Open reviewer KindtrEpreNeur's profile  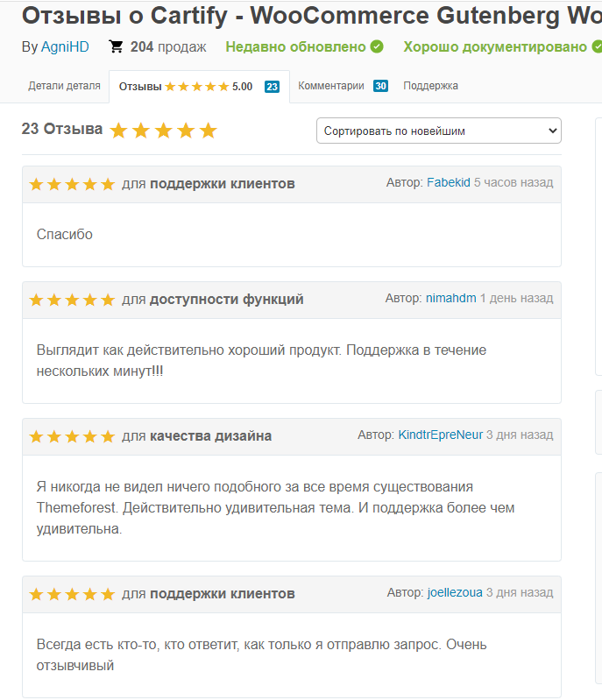click(440, 435)
